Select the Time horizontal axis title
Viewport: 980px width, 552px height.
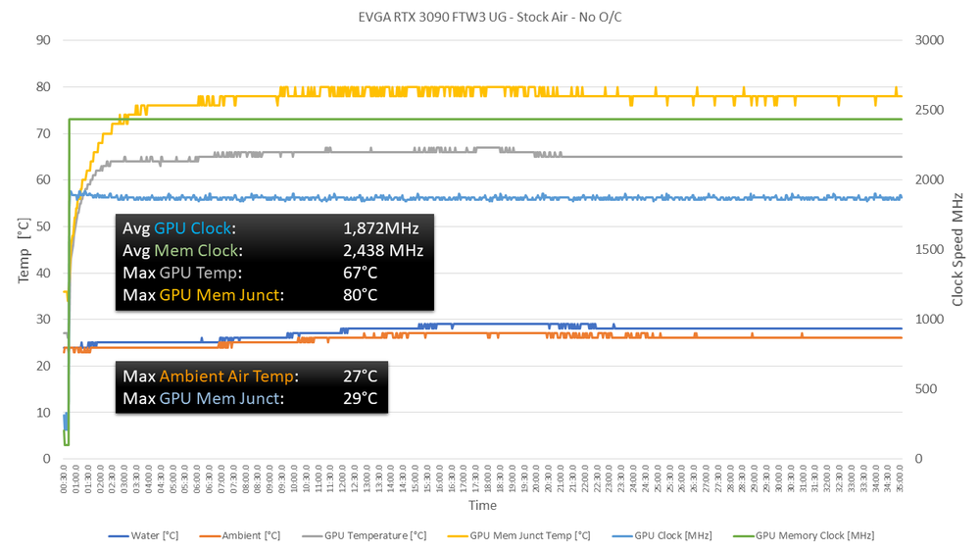click(481, 506)
